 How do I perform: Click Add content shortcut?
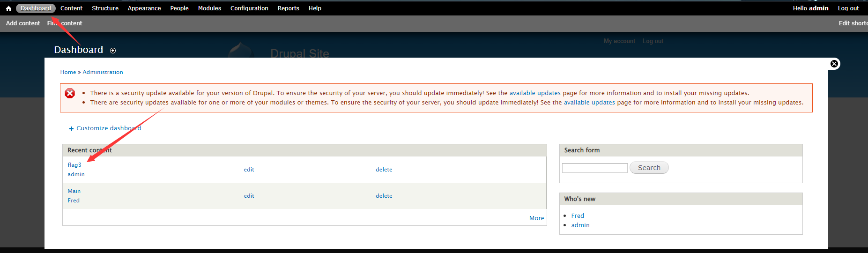[23, 23]
